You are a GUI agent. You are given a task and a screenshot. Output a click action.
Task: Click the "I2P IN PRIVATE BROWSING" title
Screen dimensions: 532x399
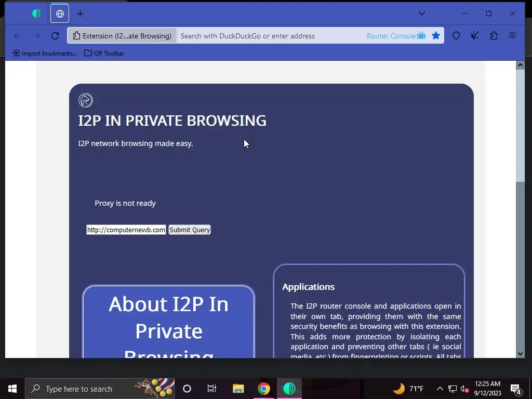coord(172,121)
